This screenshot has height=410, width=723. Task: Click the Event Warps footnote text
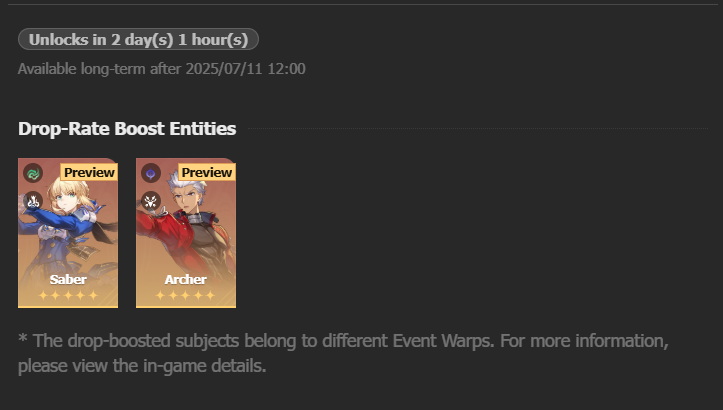coord(343,353)
